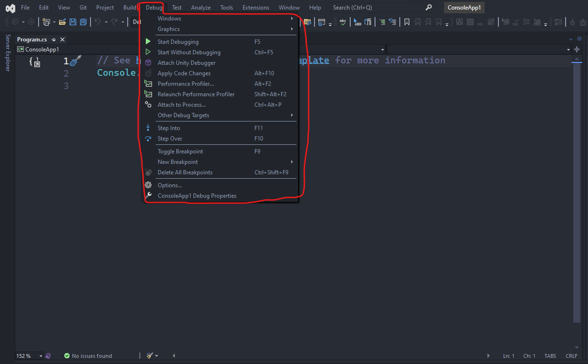Click line number 2 in the editor

[66, 73]
